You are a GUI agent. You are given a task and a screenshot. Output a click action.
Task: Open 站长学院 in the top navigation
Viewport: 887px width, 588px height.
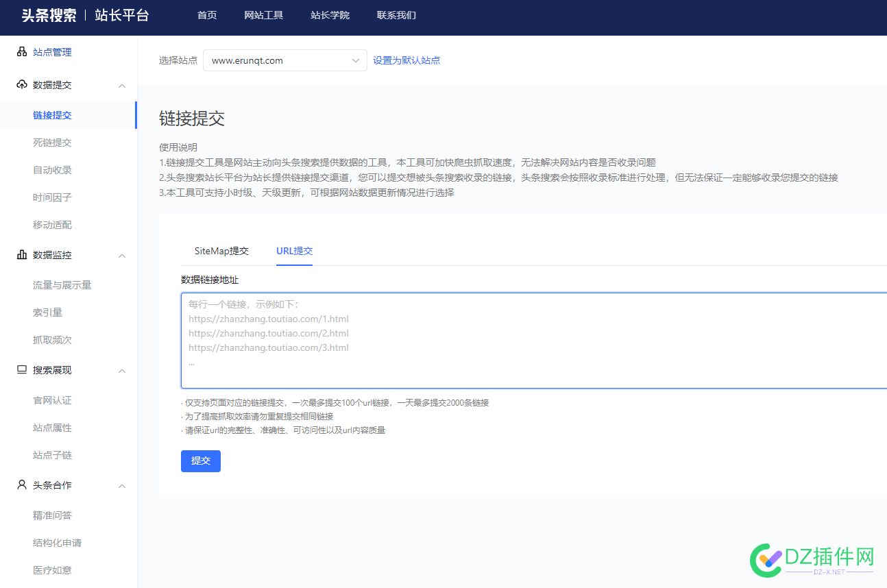(330, 15)
